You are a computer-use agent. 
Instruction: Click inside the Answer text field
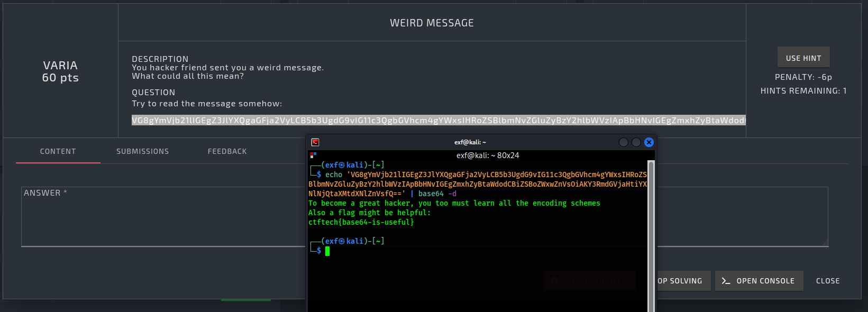[159, 217]
